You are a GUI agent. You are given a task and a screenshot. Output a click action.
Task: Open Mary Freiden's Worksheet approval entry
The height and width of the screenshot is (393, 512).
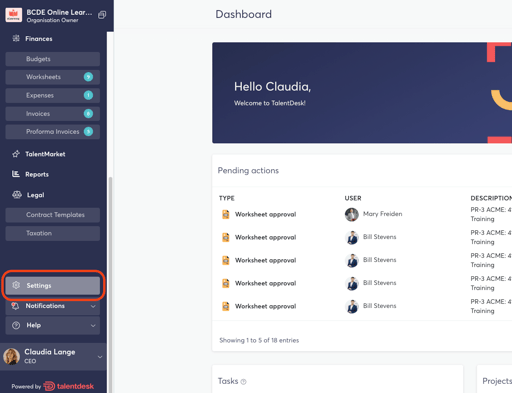pos(265,214)
